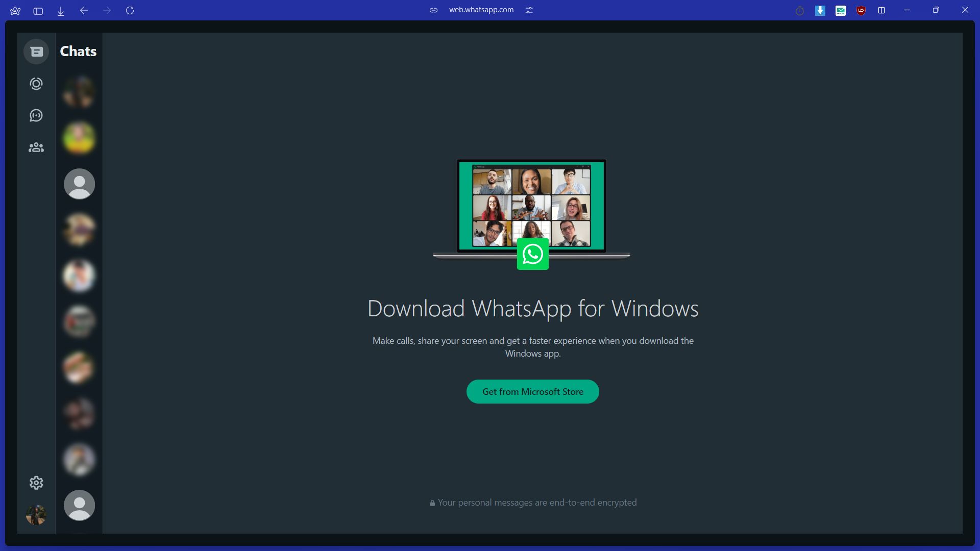980x551 pixels.
Task: Click Get from Microsoft Store button
Action: pyautogui.click(x=532, y=391)
